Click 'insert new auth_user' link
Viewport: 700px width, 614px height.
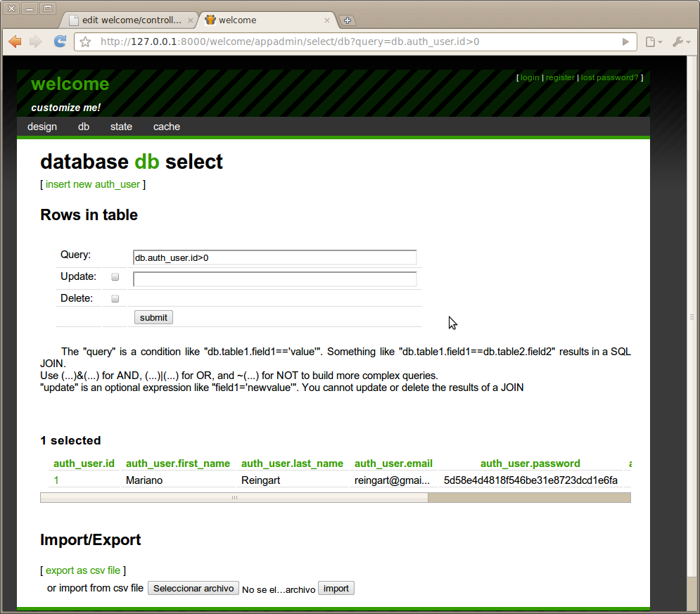pyautogui.click(x=92, y=184)
